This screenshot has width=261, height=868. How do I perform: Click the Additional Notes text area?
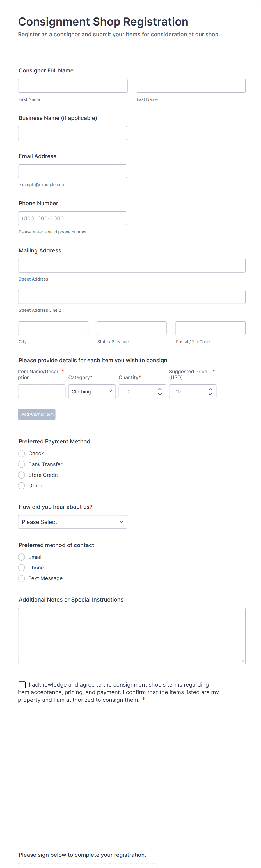[x=132, y=636]
